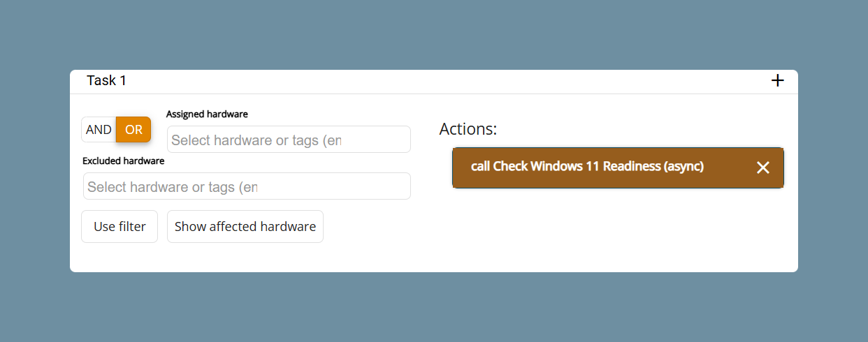
Task: Add a new item using the black plus sign
Action: click(x=777, y=81)
